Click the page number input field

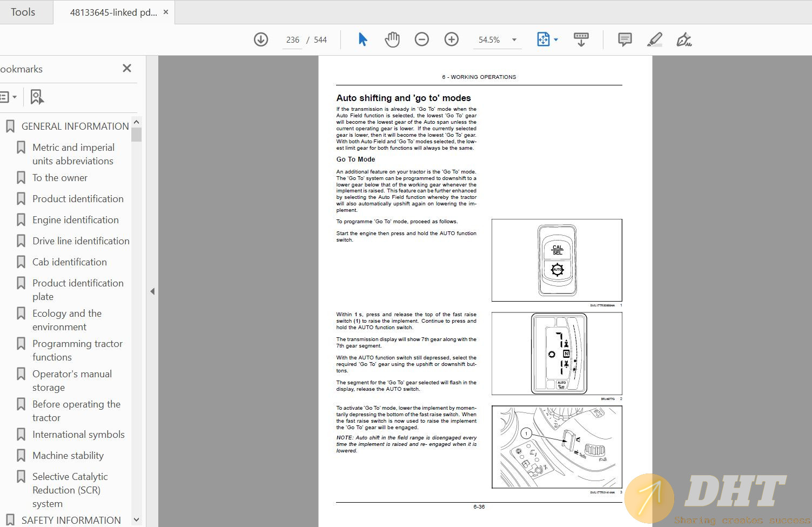pos(292,39)
